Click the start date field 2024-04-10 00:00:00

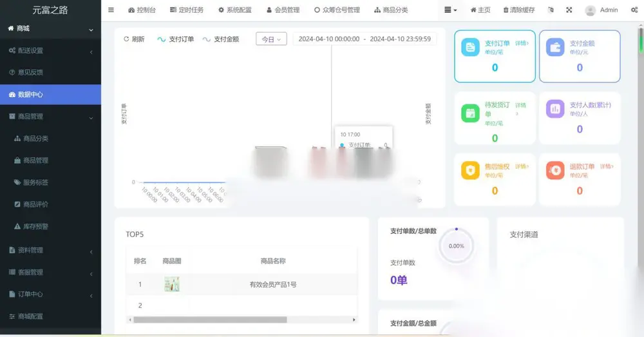328,39
